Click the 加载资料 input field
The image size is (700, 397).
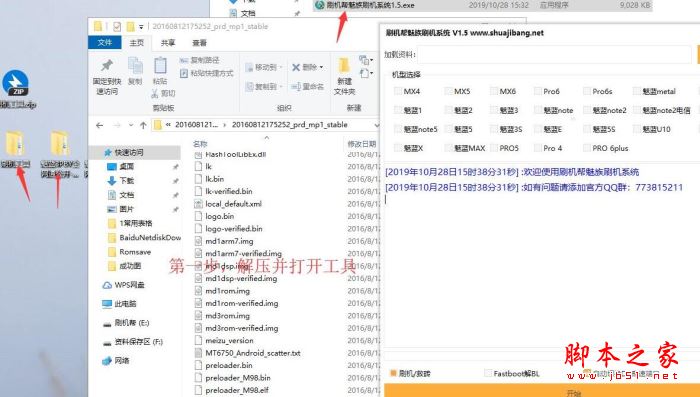[554, 54]
